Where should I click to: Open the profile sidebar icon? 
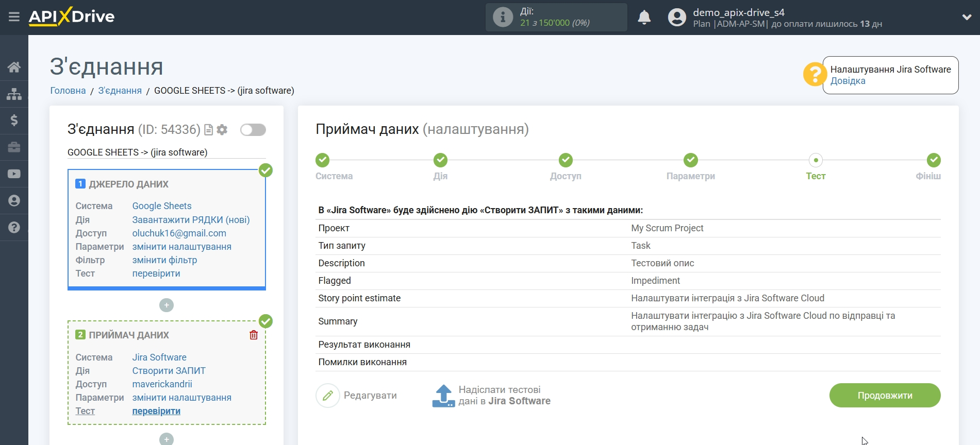[14, 201]
